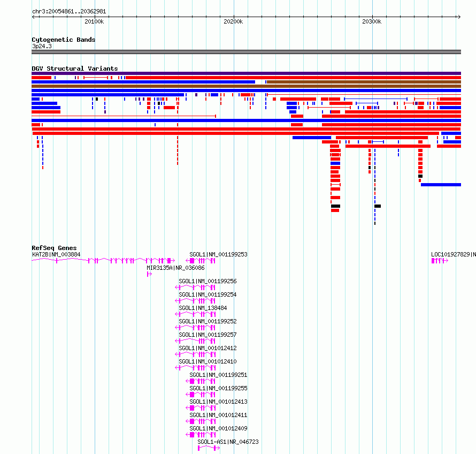Screen dimensions: 476x454
Task: Click the 20100k ruler tick label
Action: click(94, 21)
